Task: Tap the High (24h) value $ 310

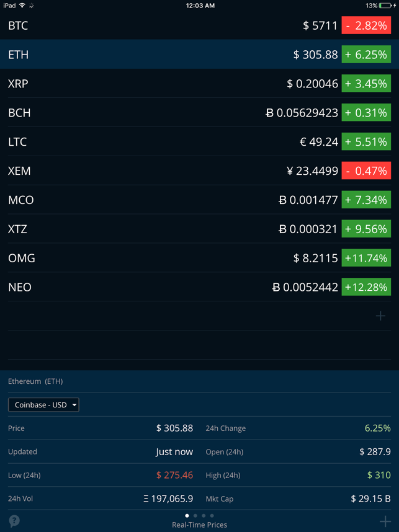Action: [x=379, y=475]
